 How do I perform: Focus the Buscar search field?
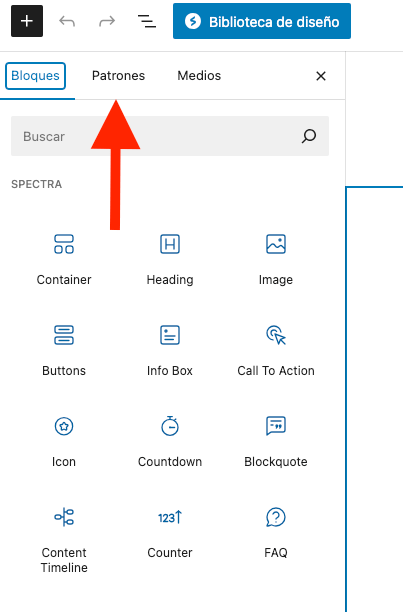(170, 136)
